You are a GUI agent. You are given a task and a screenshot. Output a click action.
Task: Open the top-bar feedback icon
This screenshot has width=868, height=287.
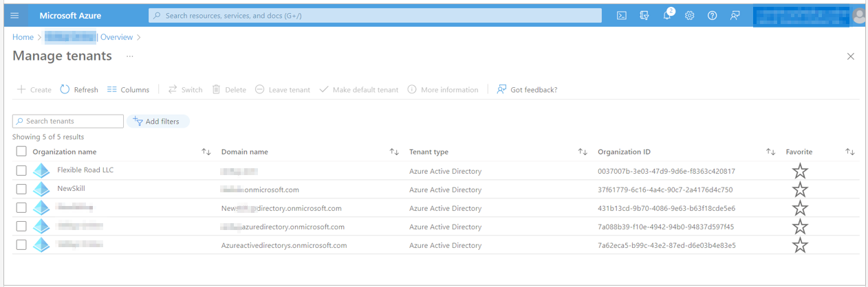(735, 15)
